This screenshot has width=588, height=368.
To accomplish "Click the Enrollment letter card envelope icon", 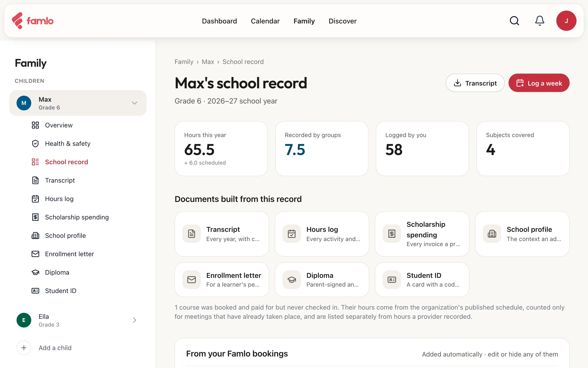I will point(192,280).
